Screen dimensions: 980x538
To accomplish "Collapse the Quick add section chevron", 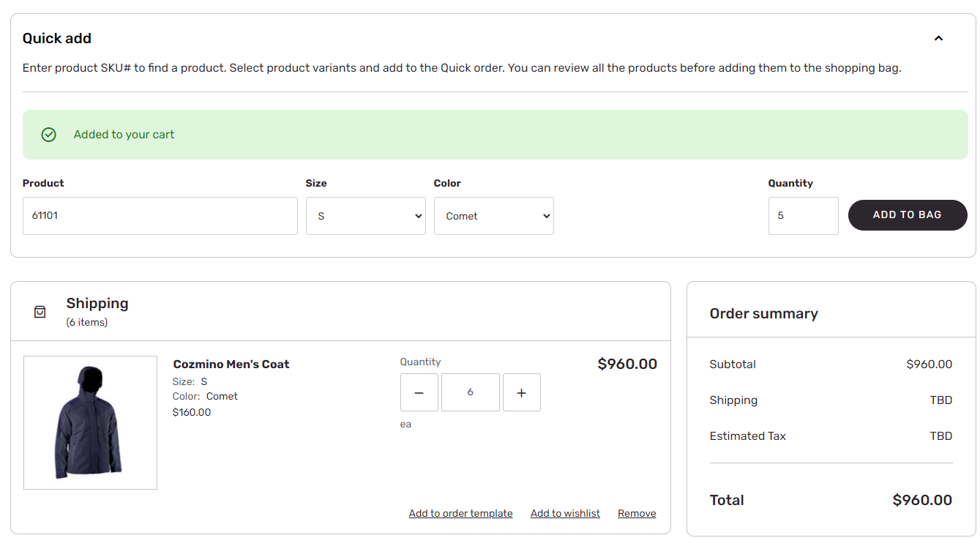I will 938,39.
